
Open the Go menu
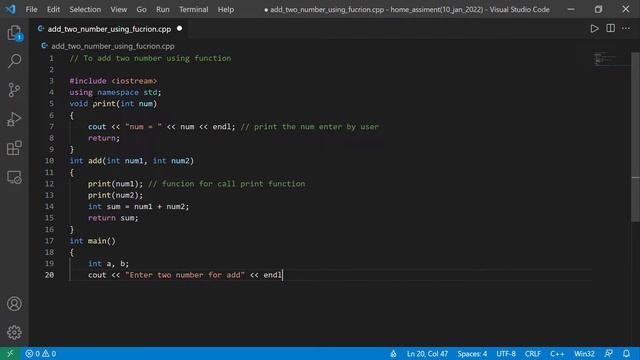tap(141, 9)
